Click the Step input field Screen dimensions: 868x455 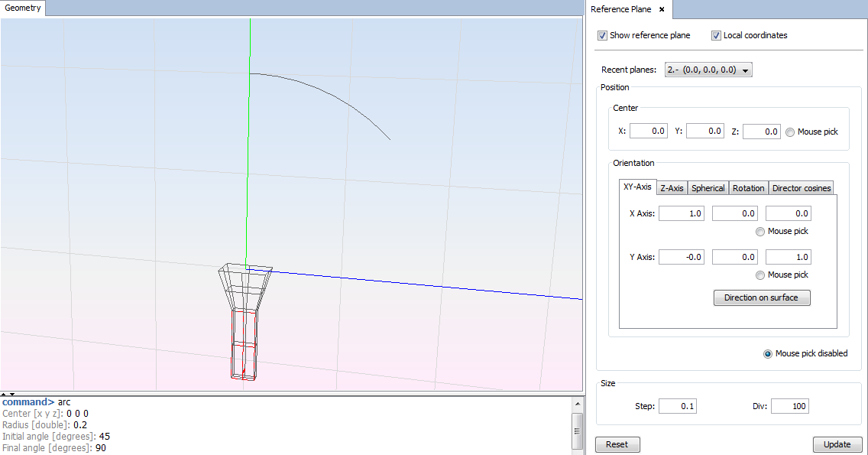tap(677, 405)
